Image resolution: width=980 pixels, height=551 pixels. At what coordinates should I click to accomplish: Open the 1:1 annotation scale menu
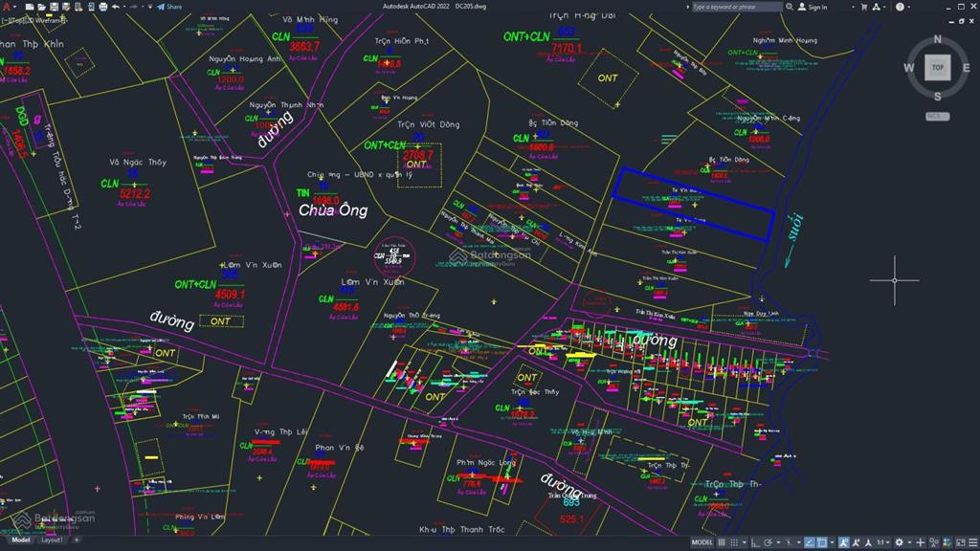[883, 542]
